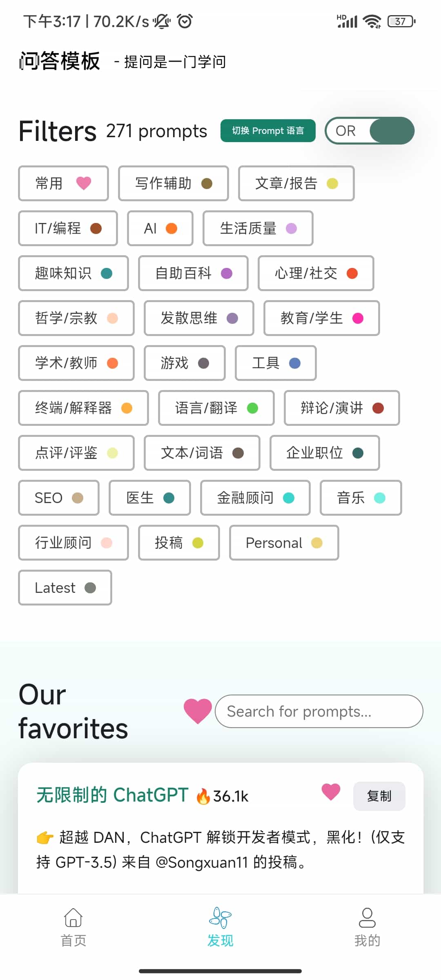
Task: Select the 金融顾问 filter tag
Action: click(255, 498)
